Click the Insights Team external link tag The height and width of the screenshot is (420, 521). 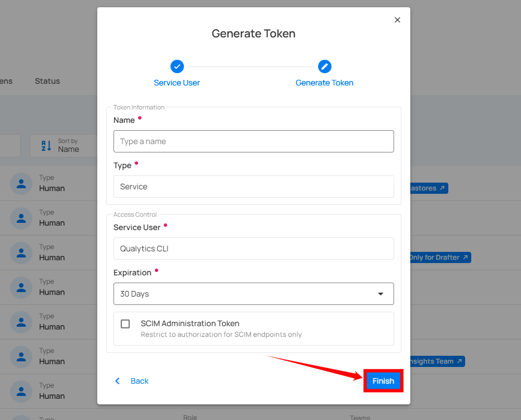pos(436,361)
